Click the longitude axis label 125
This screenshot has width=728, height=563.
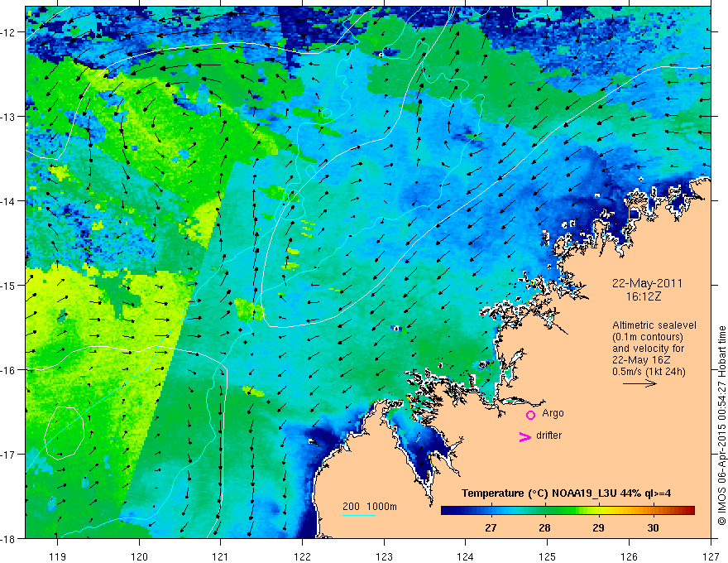coord(548,556)
